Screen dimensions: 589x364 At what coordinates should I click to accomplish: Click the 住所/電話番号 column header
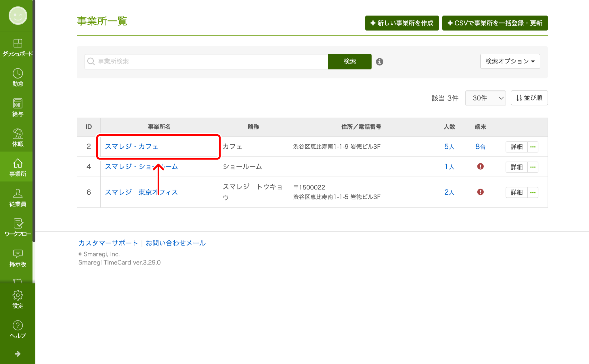[361, 127]
